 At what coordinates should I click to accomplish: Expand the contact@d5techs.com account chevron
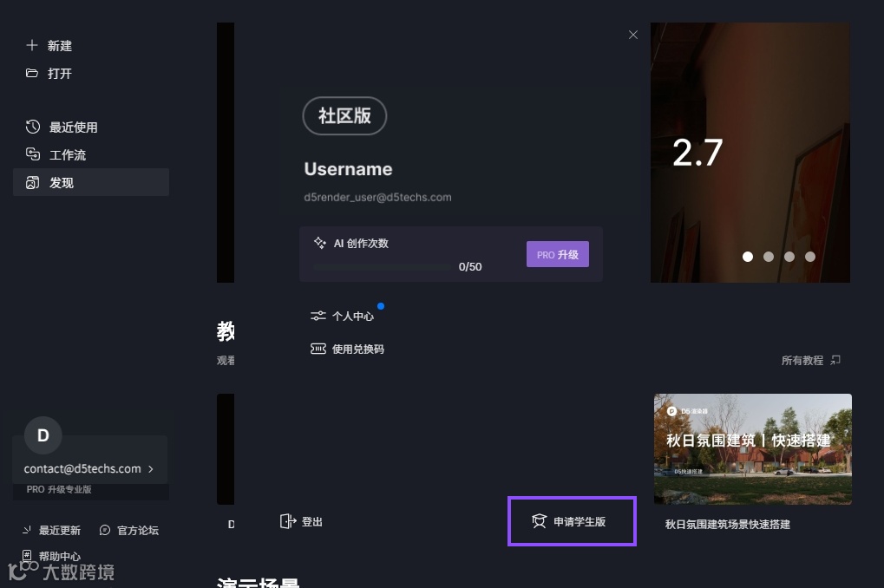(x=151, y=469)
